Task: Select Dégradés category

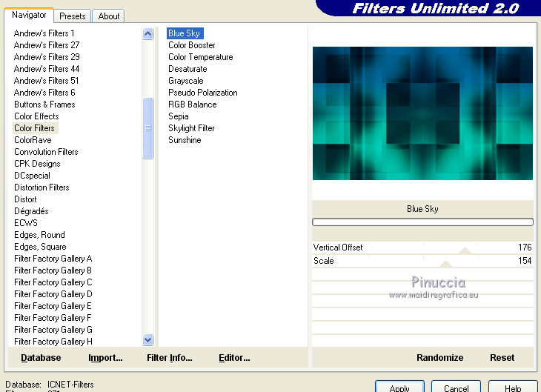Action: click(x=31, y=211)
